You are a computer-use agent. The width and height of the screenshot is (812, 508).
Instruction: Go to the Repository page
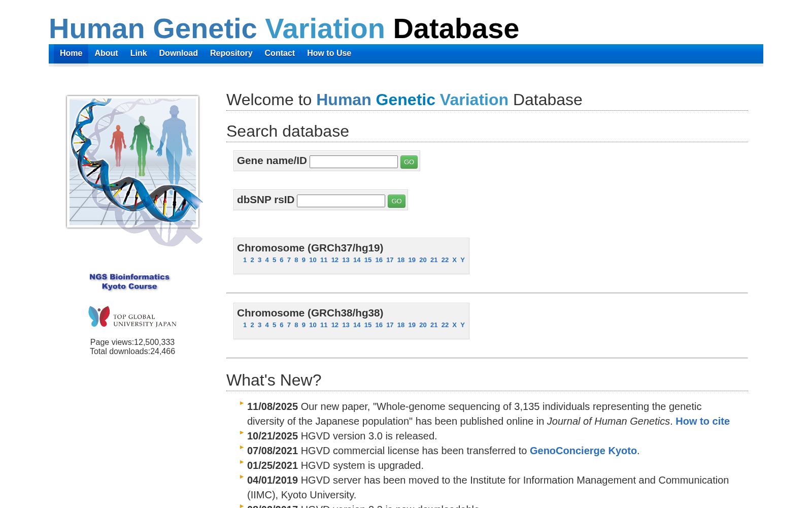pyautogui.click(x=231, y=53)
